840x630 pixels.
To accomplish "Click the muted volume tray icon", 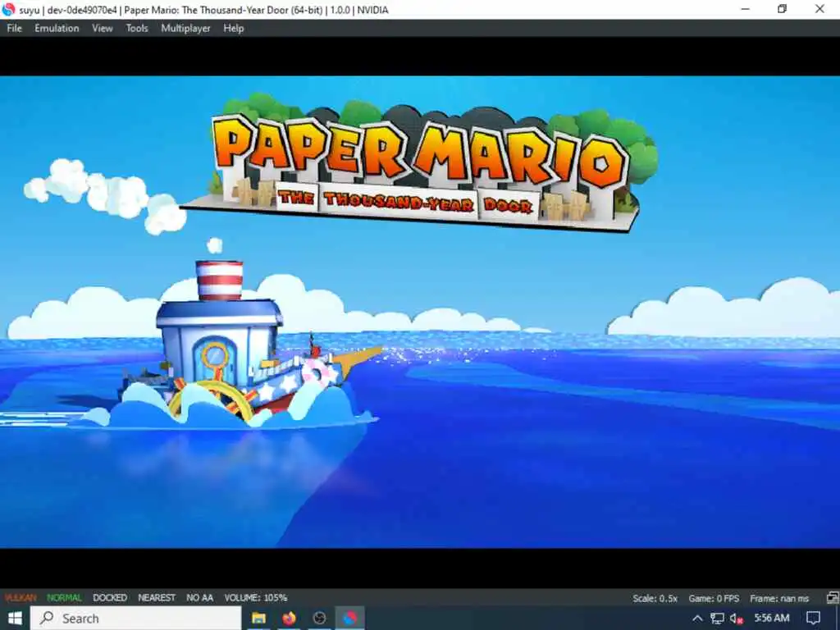I will [x=737, y=619].
